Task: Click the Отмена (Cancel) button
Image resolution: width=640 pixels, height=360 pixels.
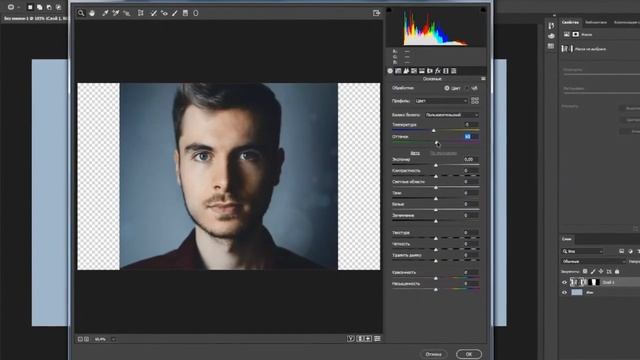Action: (433, 354)
